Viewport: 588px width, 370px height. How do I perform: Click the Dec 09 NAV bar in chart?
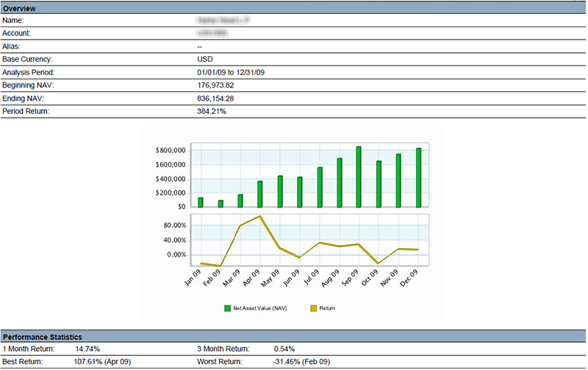coord(418,178)
